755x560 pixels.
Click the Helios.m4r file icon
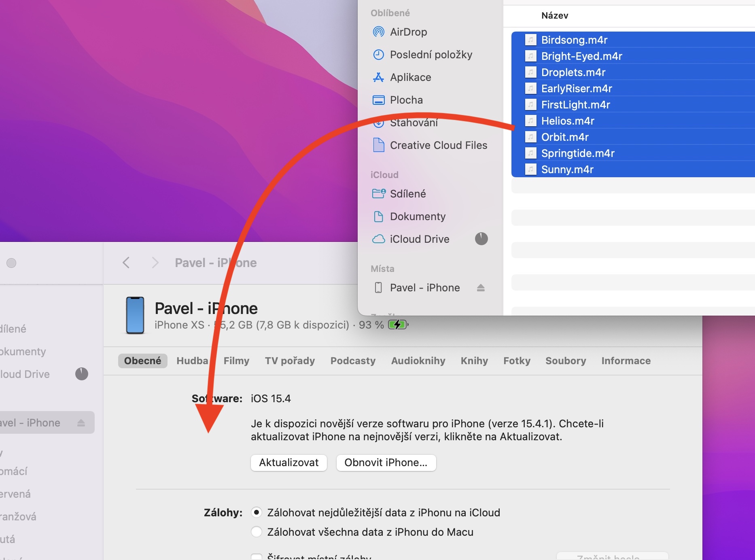click(x=530, y=121)
